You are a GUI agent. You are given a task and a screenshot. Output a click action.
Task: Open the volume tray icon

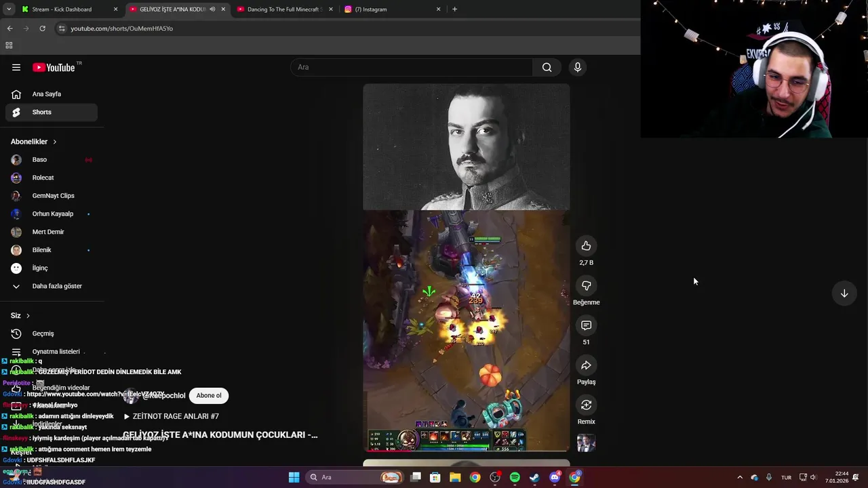813,477
